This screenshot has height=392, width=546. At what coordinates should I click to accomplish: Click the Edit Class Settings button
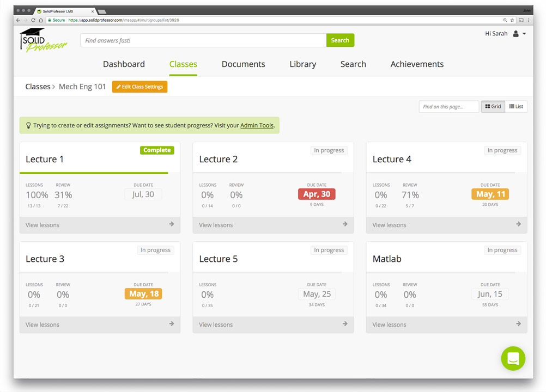coord(139,87)
